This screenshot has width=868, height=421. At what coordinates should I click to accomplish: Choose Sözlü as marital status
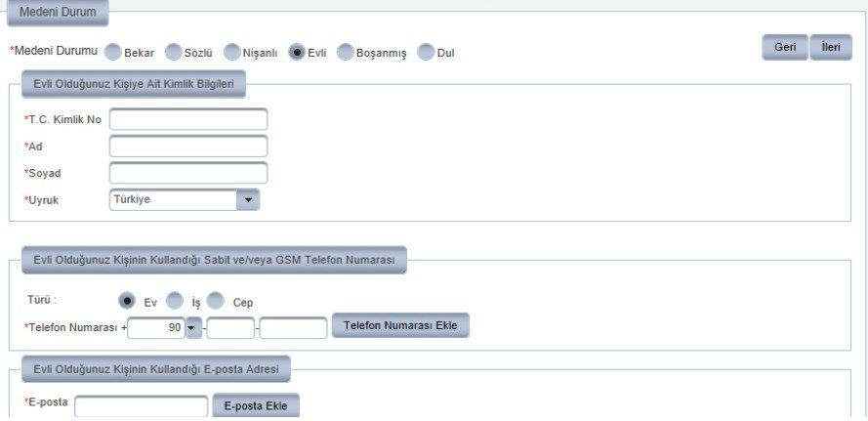point(174,52)
